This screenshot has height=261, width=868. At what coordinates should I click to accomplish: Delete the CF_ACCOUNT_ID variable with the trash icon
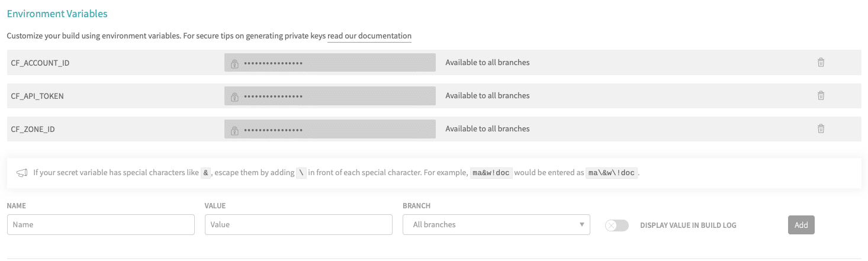pyautogui.click(x=821, y=62)
